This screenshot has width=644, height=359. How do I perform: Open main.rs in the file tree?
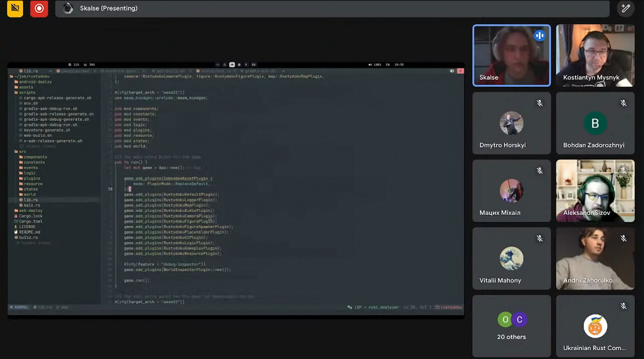(32, 205)
